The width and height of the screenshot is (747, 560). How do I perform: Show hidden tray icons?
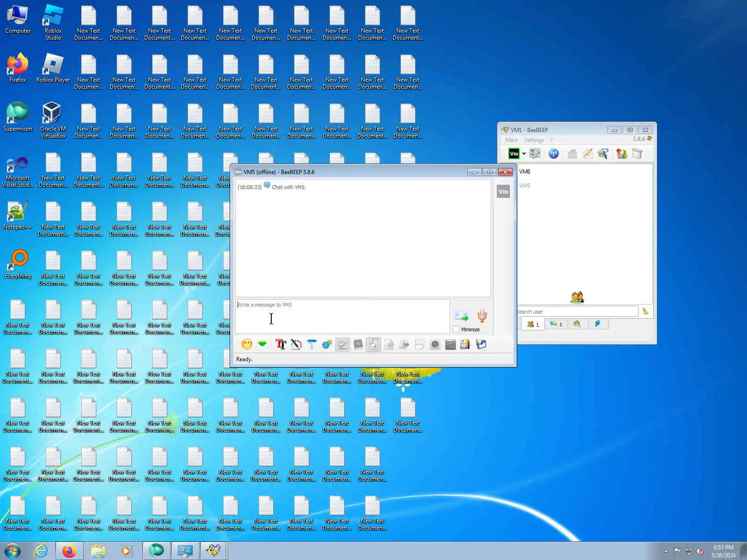click(666, 552)
